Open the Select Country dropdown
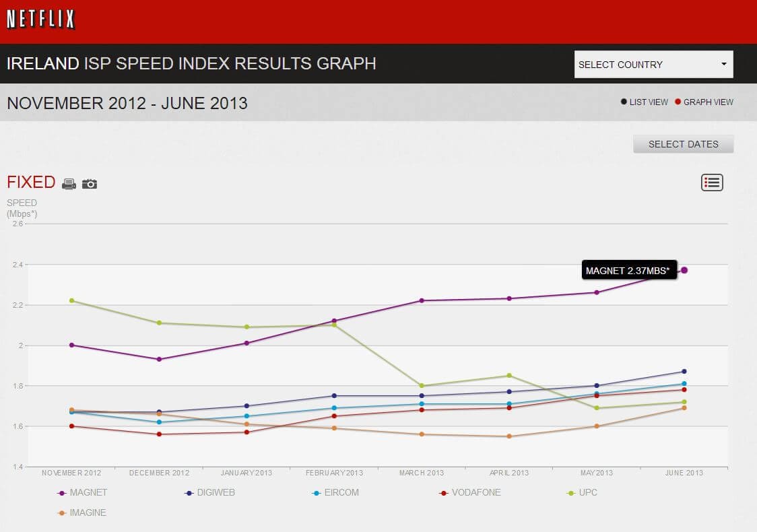 click(x=654, y=64)
